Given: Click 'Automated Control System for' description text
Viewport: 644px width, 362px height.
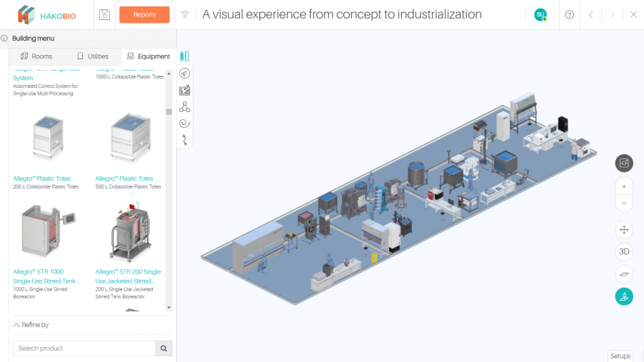Looking at the screenshot, I should (46, 86).
